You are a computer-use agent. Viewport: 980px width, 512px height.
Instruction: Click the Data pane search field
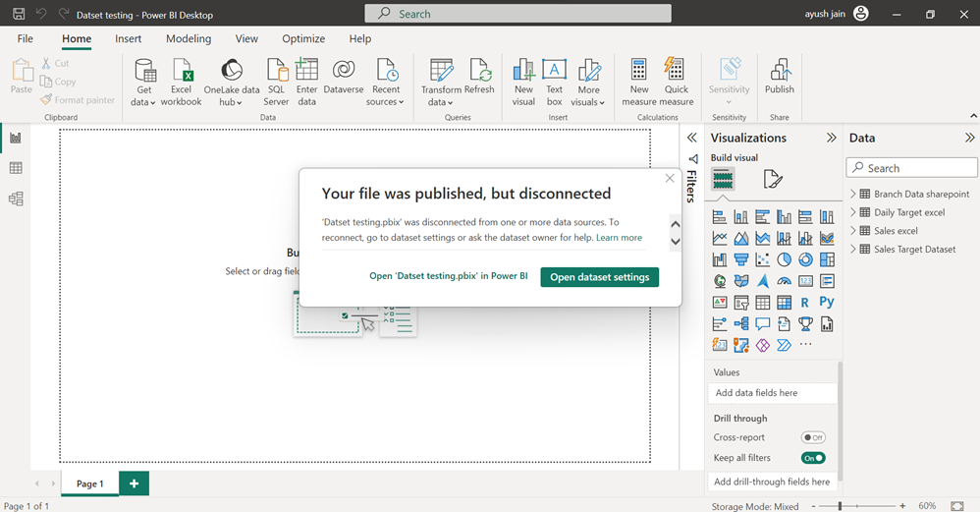pos(912,167)
